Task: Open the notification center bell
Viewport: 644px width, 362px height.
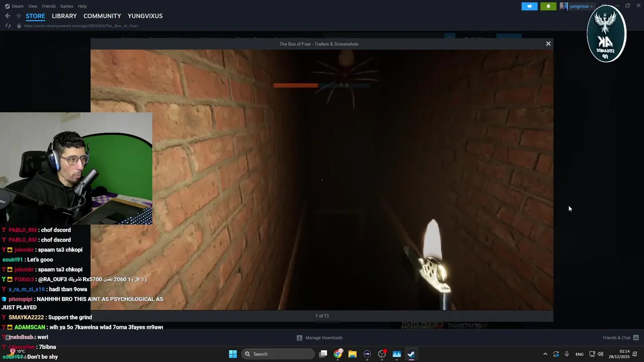Action: (x=635, y=354)
